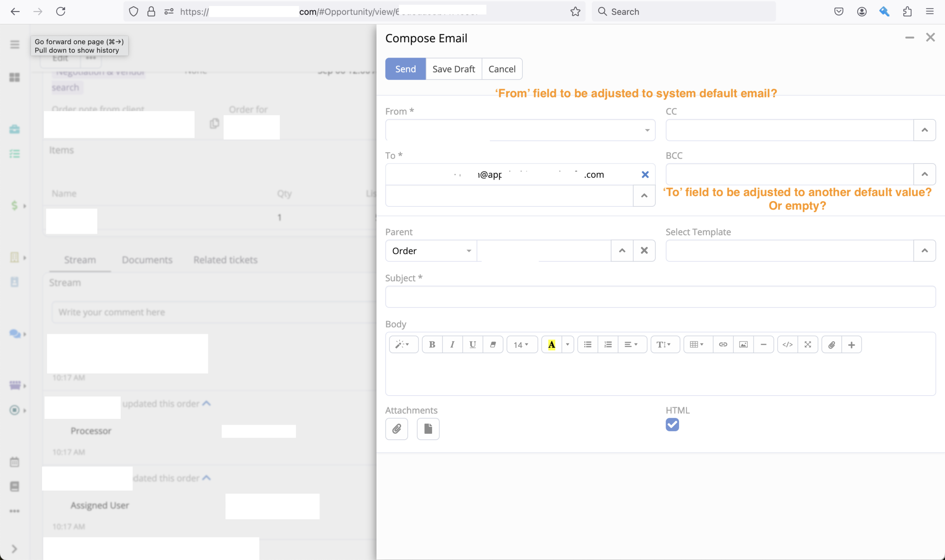Screen dimensions: 945x560
Task: Switch to the Documents tab
Action: coord(147,260)
